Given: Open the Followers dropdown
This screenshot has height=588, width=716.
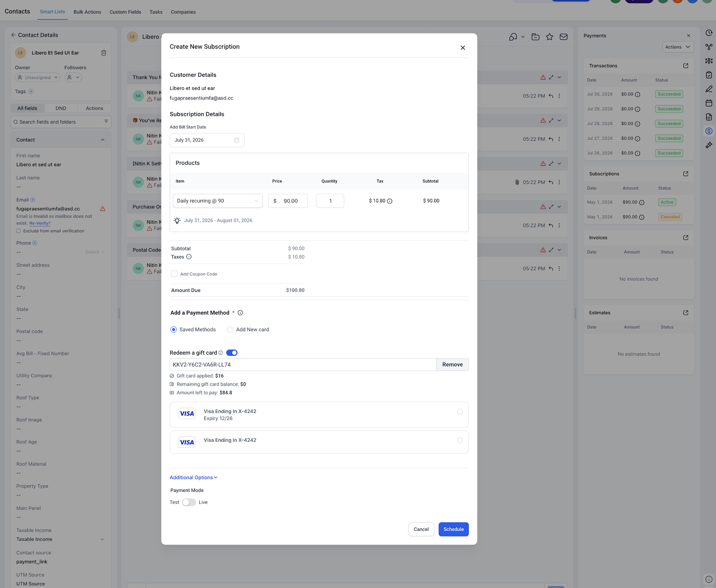Looking at the screenshot, I should (73, 77).
